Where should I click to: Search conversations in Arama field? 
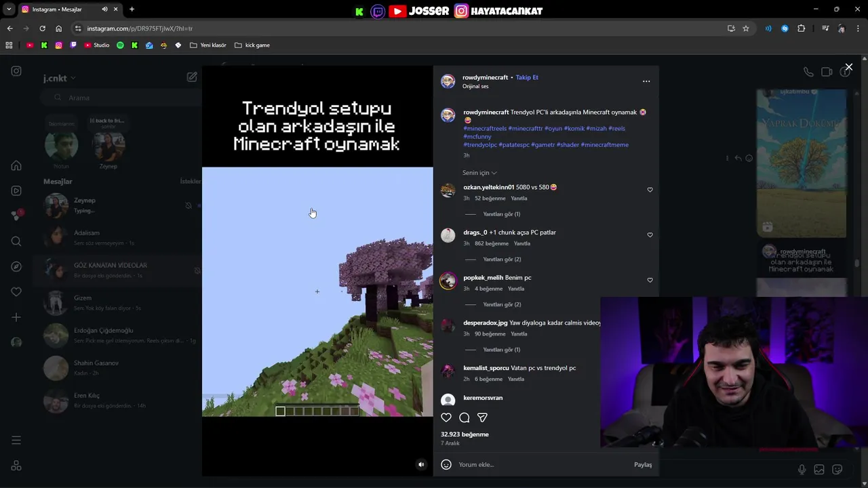(x=122, y=98)
